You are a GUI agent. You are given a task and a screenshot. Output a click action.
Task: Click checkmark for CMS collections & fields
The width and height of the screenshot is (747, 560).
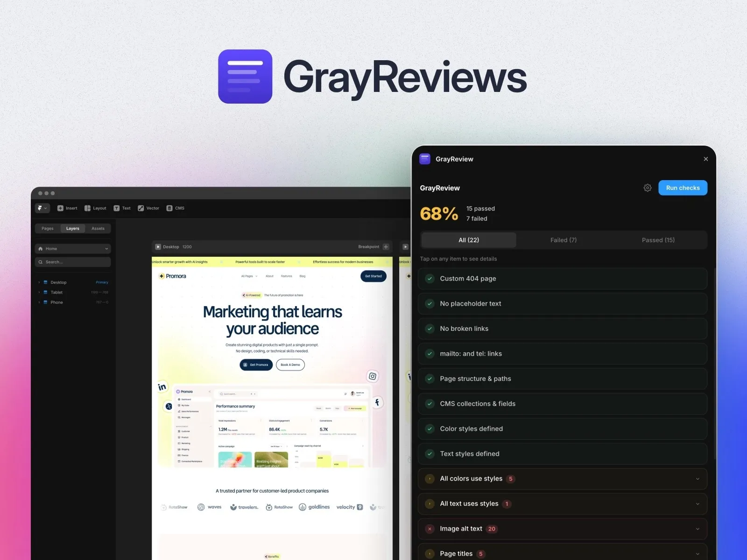pos(430,404)
